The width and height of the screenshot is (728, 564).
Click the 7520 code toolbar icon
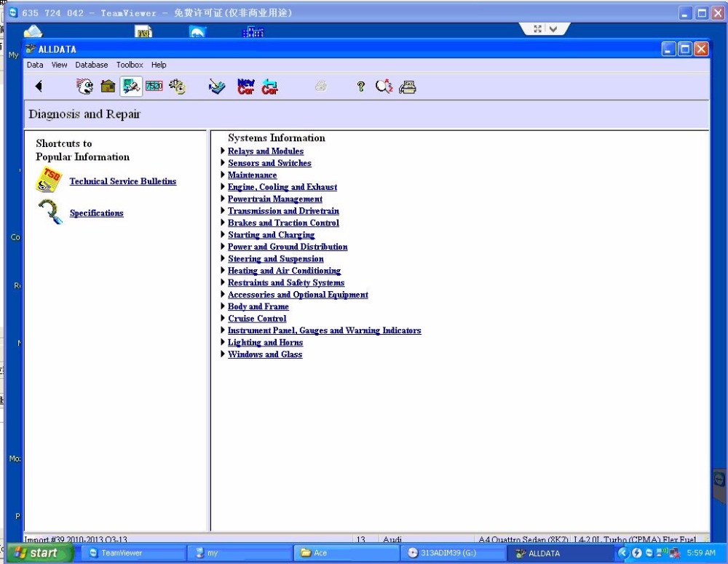(154, 87)
